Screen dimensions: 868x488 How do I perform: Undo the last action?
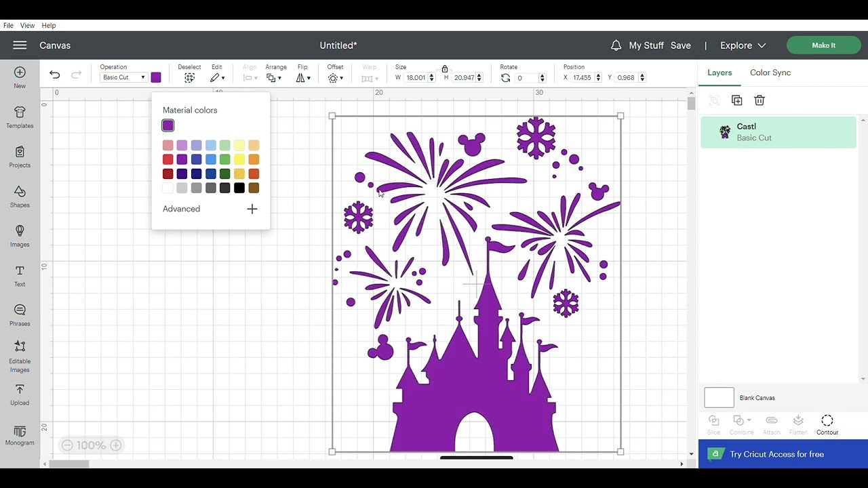point(55,75)
